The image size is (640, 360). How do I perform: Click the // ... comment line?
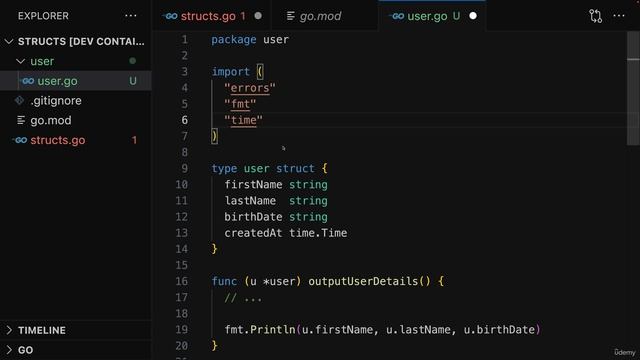coord(243,298)
